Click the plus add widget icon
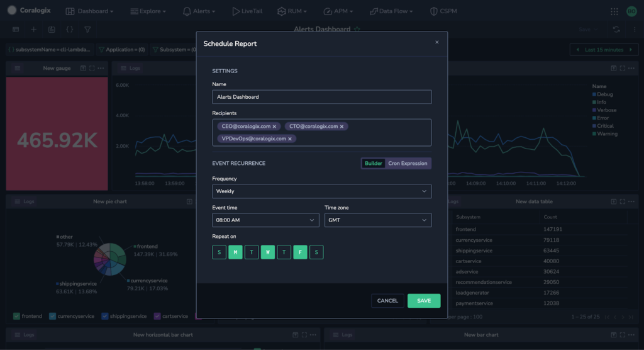This screenshot has height=350, width=644. [34, 30]
